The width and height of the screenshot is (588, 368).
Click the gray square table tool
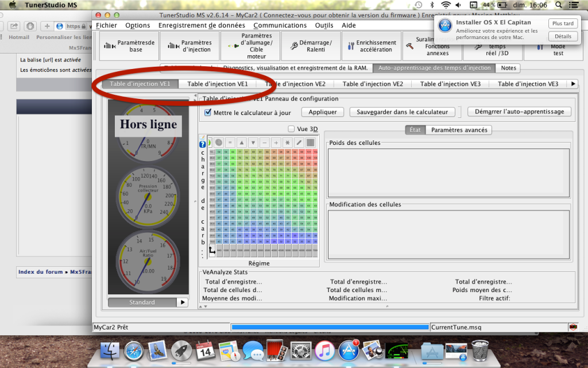[311, 143]
